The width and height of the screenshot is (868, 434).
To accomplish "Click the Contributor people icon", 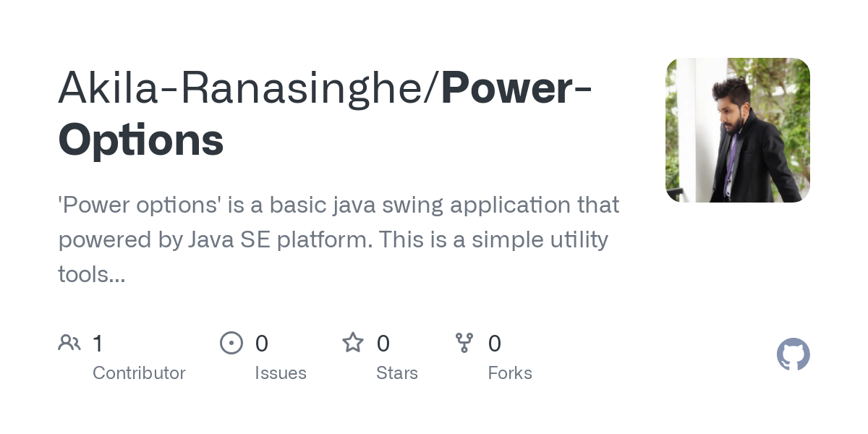I will 69,343.
